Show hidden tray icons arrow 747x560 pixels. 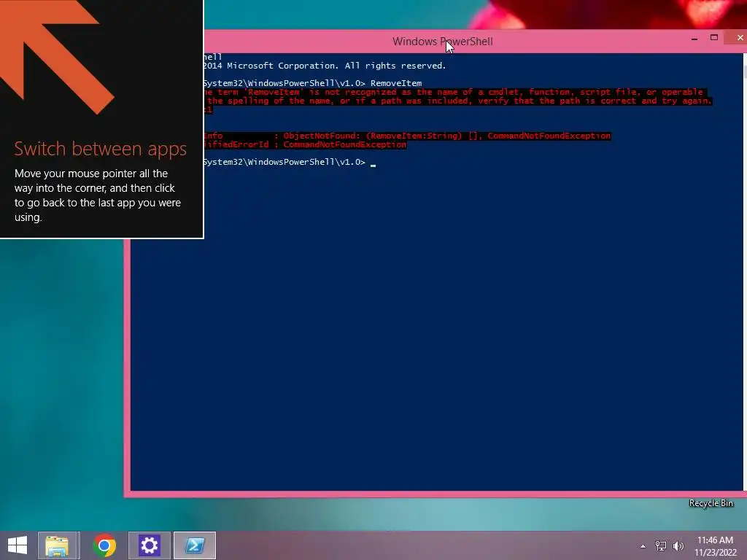tap(643, 546)
